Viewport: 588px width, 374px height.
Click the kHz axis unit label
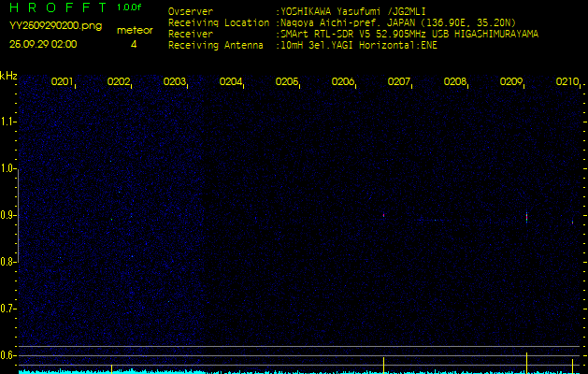[x=8, y=76]
